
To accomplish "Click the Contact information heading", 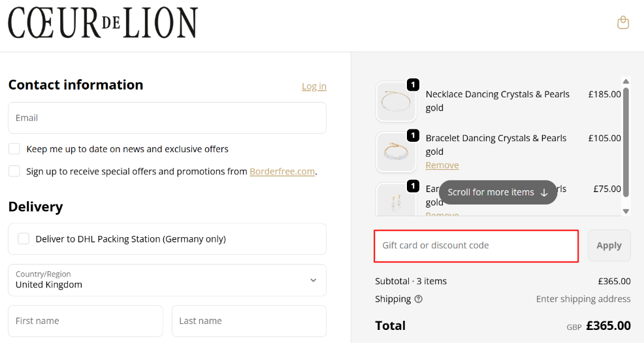I will 76,85.
